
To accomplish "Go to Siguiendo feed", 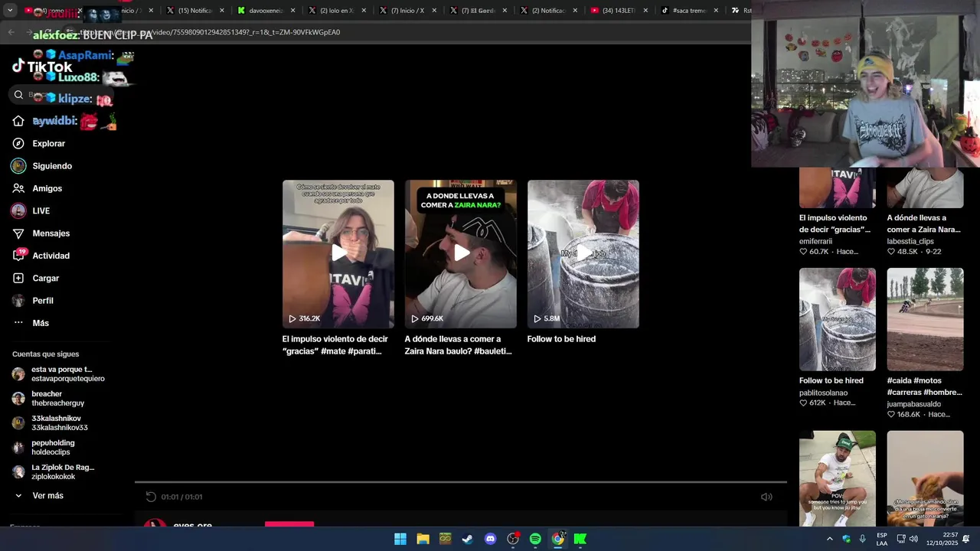I will click(51, 166).
